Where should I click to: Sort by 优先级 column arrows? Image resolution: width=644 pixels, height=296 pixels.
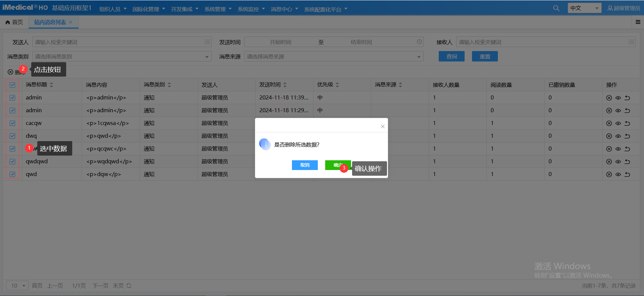click(337, 85)
